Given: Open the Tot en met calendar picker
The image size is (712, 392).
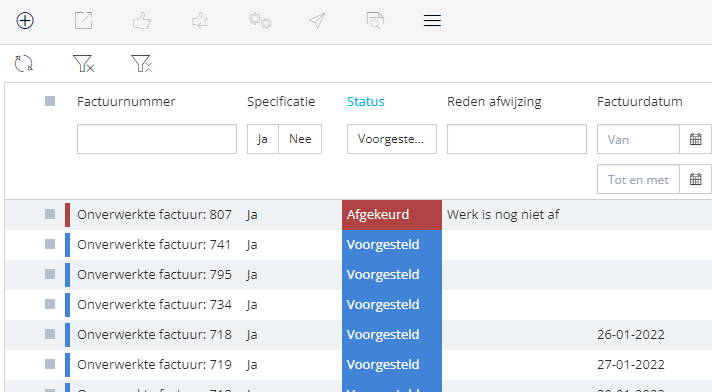Looking at the screenshot, I should [x=695, y=179].
